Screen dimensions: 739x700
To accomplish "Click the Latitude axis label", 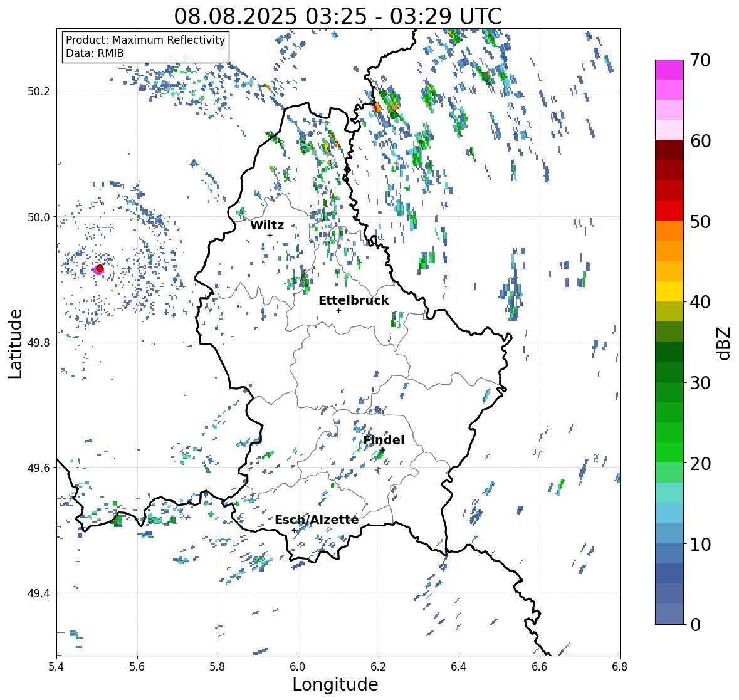I will coord(15,343).
